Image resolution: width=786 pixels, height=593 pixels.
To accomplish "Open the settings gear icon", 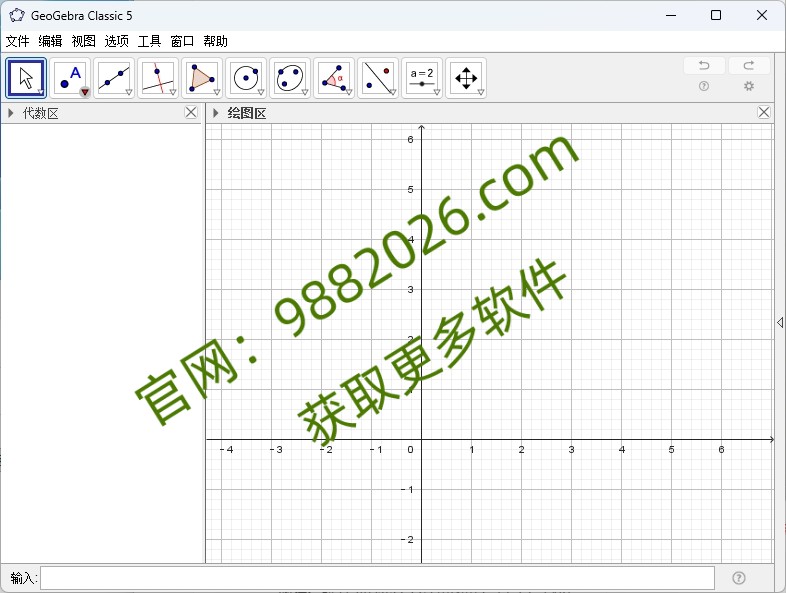I will pos(749,86).
